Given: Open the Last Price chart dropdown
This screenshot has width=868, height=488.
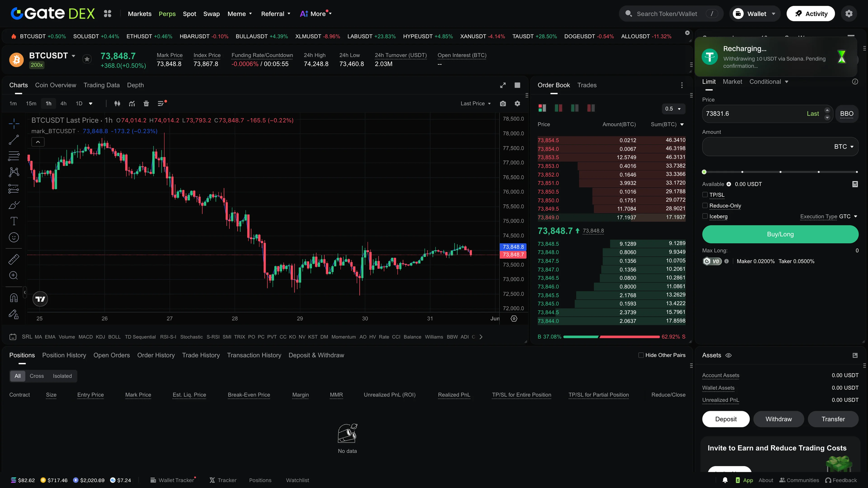Looking at the screenshot, I should 476,104.
